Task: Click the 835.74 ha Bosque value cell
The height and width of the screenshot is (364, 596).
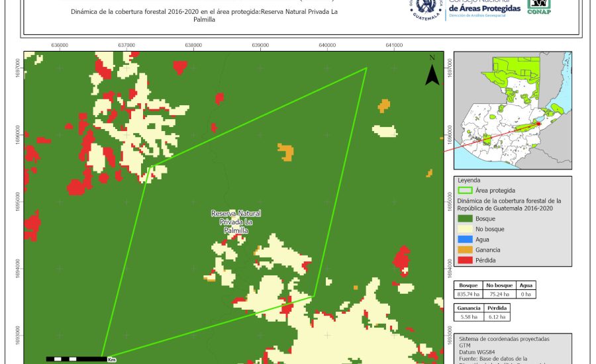Action: coord(469,294)
